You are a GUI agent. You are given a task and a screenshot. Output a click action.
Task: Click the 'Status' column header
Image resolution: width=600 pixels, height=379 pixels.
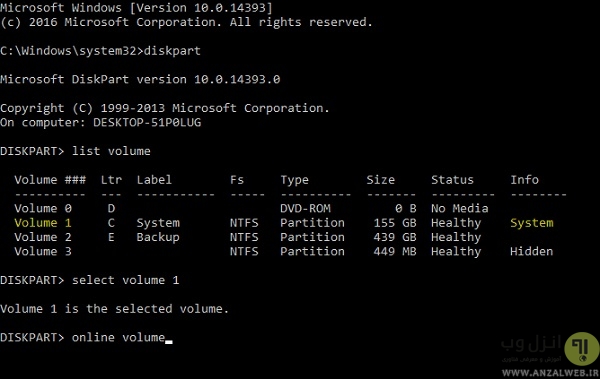click(452, 180)
